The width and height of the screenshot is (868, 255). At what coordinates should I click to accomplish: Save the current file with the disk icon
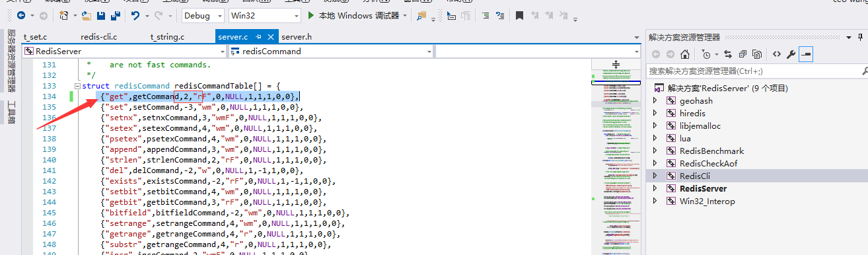tap(101, 15)
